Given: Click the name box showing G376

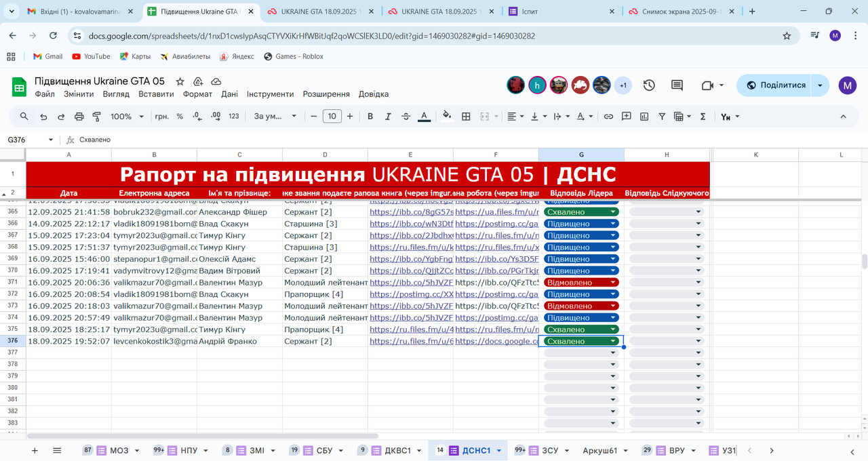Looking at the screenshot, I should pyautogui.click(x=31, y=140).
